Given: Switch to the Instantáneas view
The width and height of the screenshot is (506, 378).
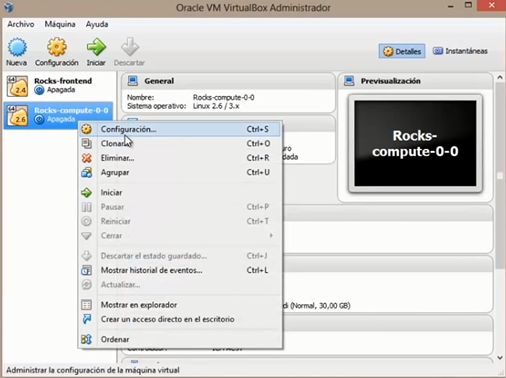Looking at the screenshot, I should pyautogui.click(x=460, y=51).
